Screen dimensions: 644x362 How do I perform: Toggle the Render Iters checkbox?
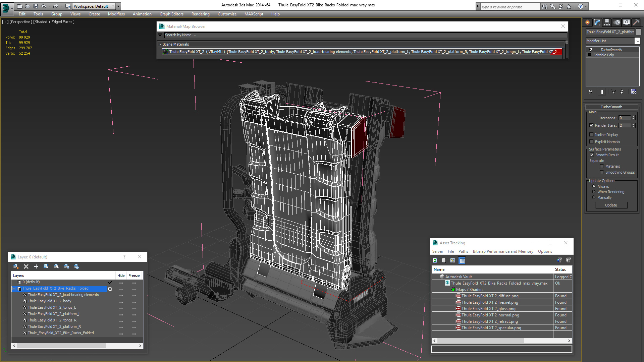coord(592,125)
